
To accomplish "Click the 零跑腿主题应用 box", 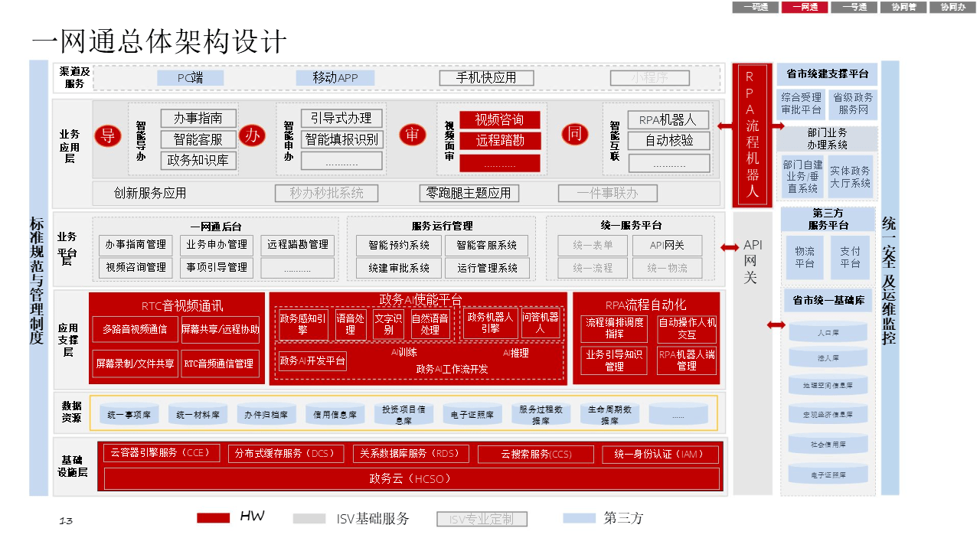I will (x=469, y=193).
